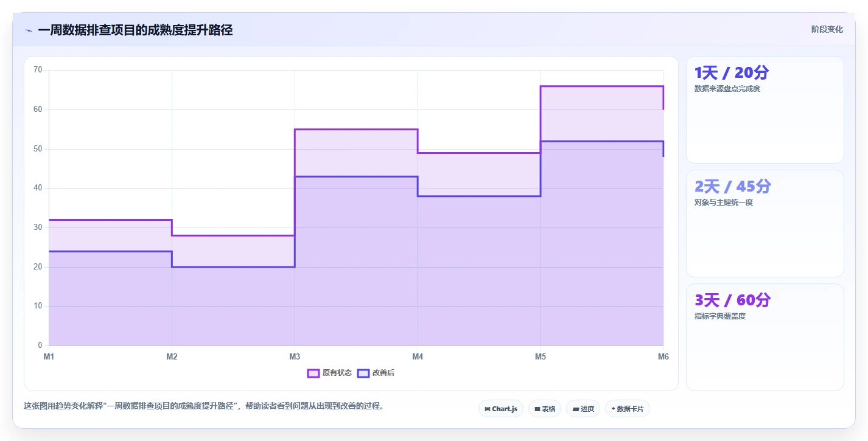The width and height of the screenshot is (868, 441).
Task: Click the 70 y-axis tick label
Action: (38, 70)
